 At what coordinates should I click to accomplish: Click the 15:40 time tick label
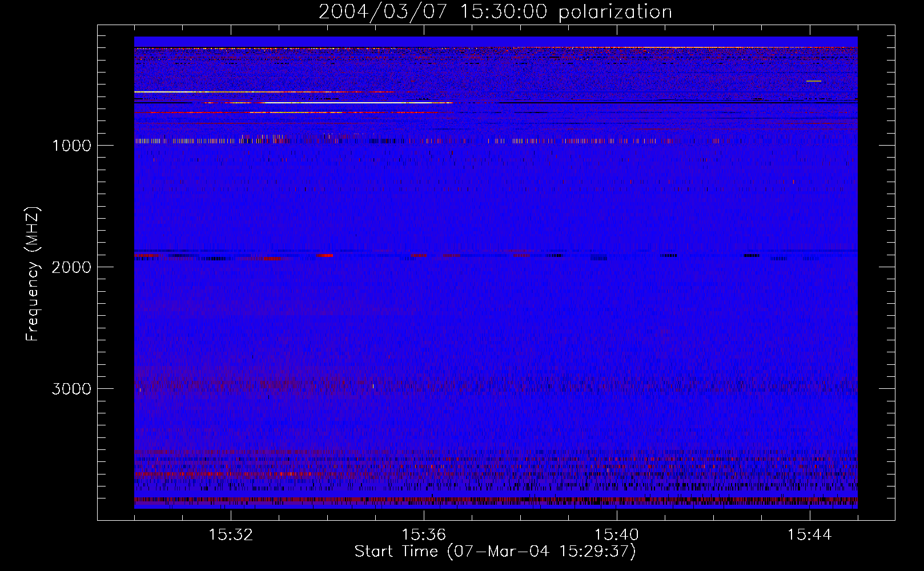pyautogui.click(x=617, y=535)
